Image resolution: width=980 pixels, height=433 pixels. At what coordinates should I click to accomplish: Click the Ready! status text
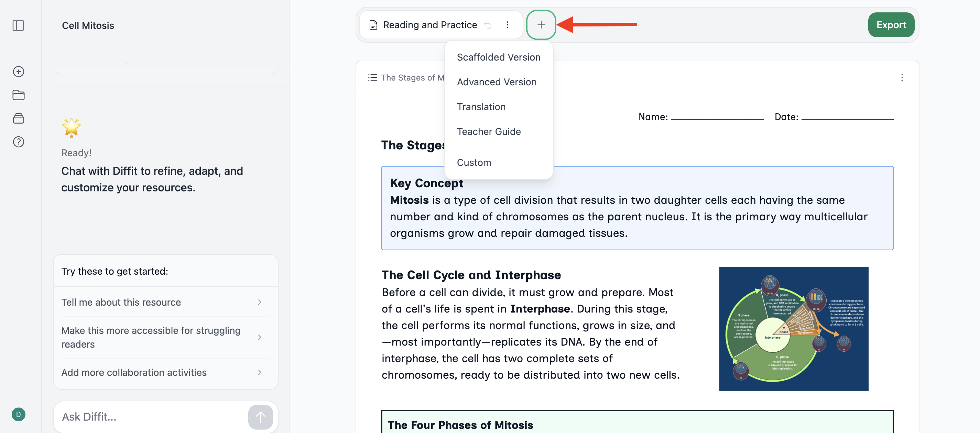click(76, 153)
